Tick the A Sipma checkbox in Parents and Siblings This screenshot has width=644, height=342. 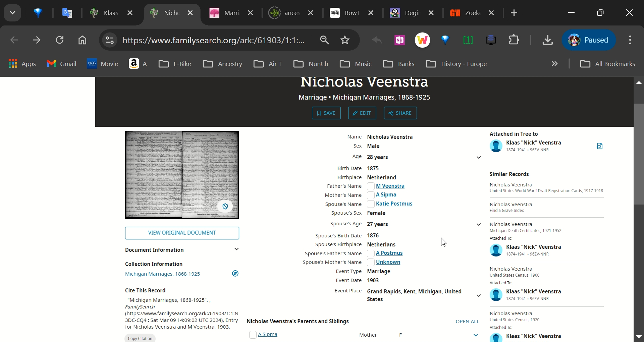point(253,335)
